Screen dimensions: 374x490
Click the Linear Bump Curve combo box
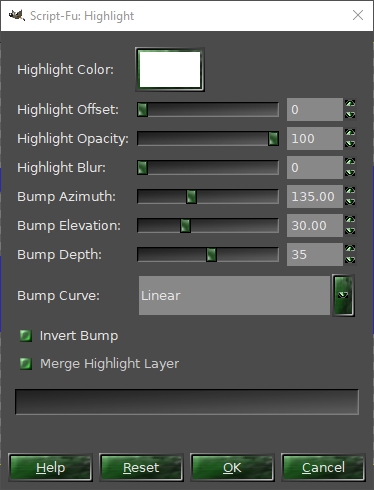pos(234,295)
